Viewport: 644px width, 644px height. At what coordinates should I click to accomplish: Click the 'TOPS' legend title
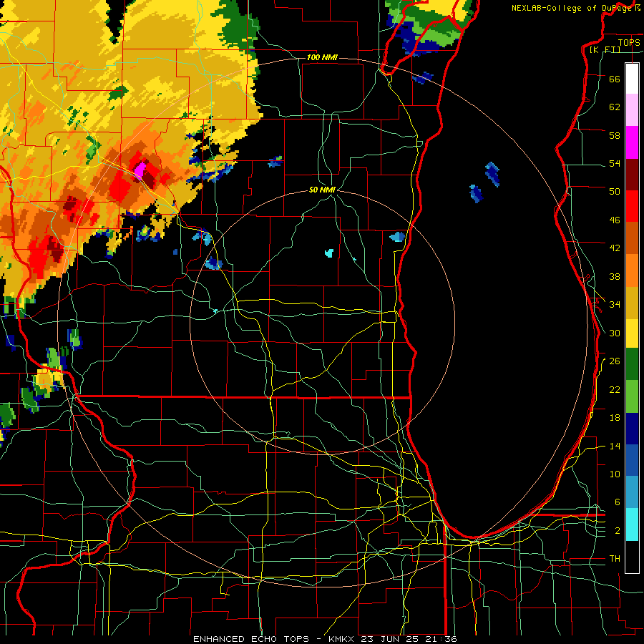pos(629,42)
